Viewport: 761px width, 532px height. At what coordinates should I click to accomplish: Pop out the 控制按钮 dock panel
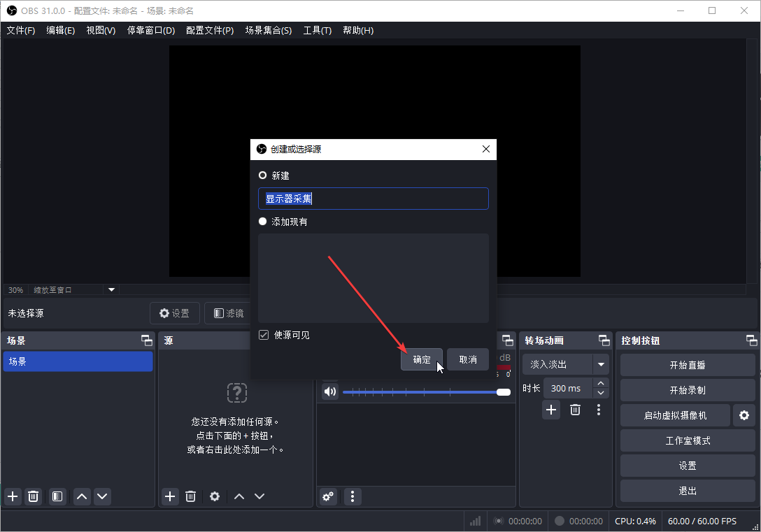click(751, 340)
